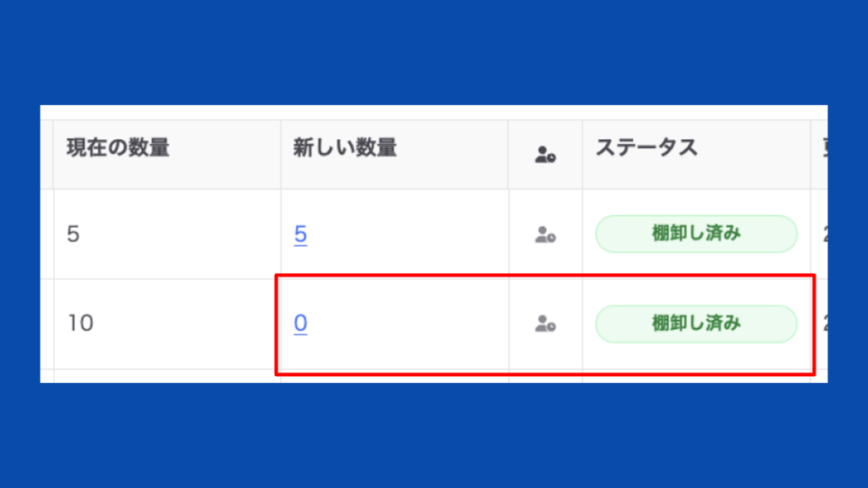Click assign-user icon in the quantity 5 row
The width and height of the screenshot is (868, 488).
tap(545, 235)
